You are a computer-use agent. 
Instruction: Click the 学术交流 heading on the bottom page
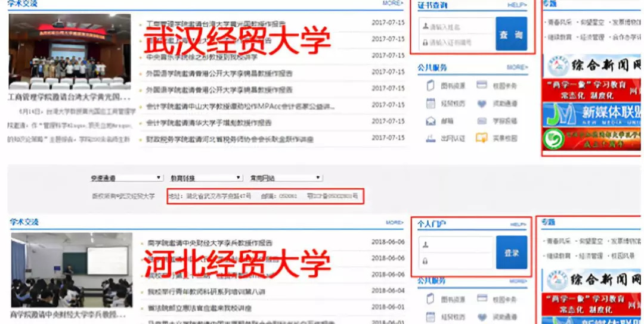pos(24,222)
